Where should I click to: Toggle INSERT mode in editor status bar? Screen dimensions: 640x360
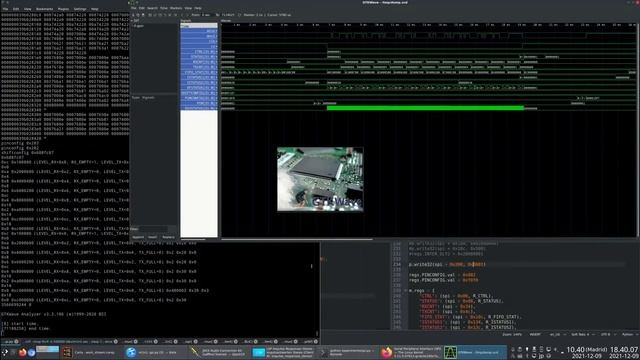pyautogui.click(x=535, y=334)
